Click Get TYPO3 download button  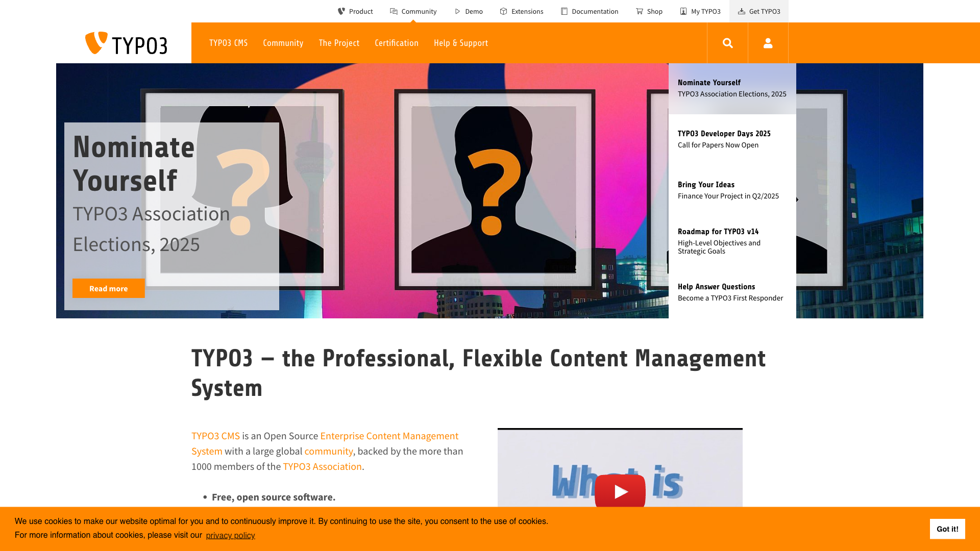(x=759, y=11)
